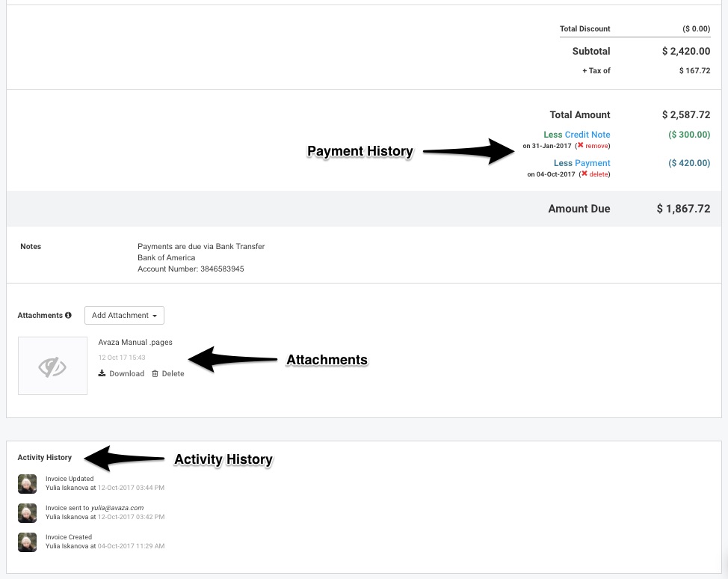Click the red X next to delete payment

pyautogui.click(x=584, y=174)
